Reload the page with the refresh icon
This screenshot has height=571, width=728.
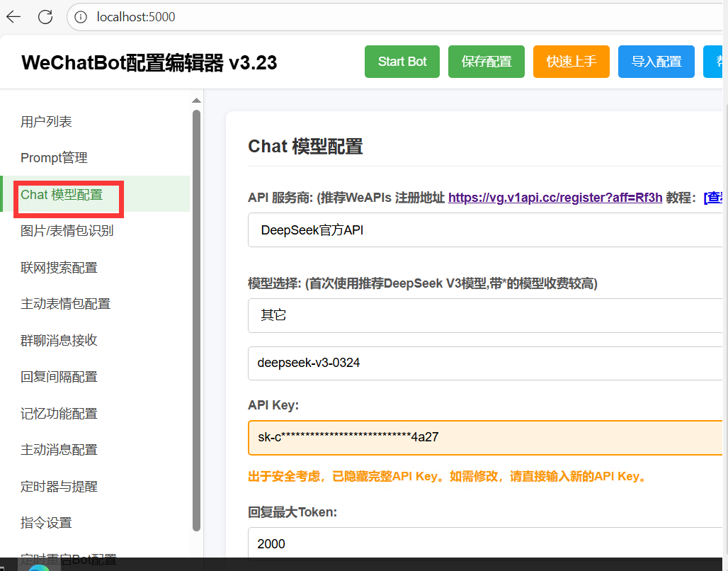tap(45, 17)
